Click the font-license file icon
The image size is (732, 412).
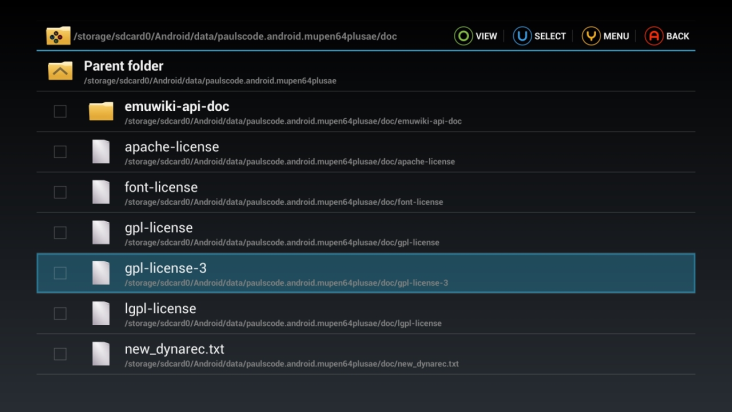coord(101,192)
